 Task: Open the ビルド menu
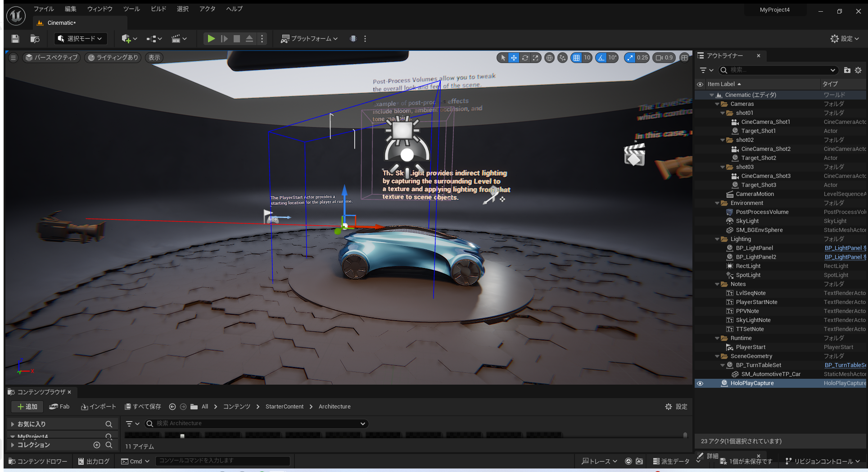tap(158, 9)
